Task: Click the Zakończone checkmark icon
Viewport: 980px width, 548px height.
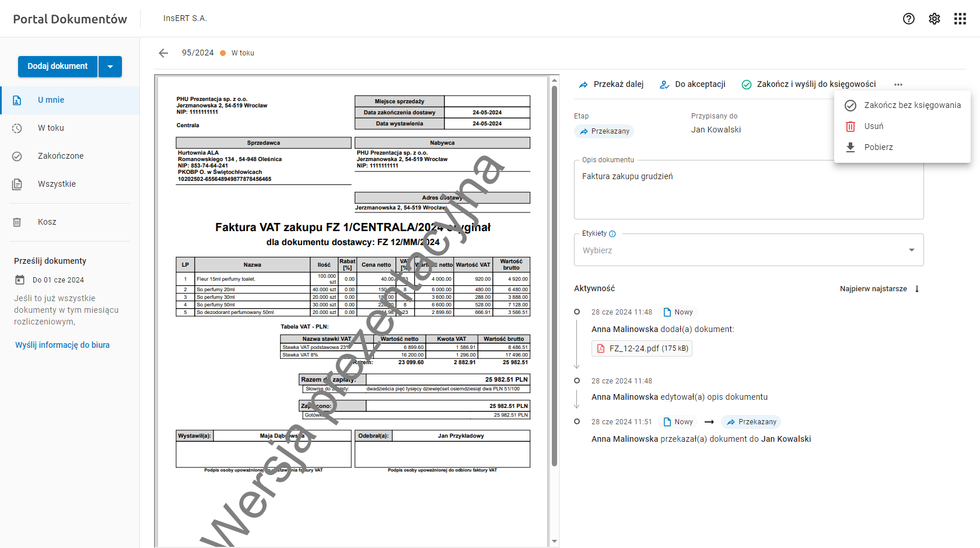Action: tap(17, 156)
